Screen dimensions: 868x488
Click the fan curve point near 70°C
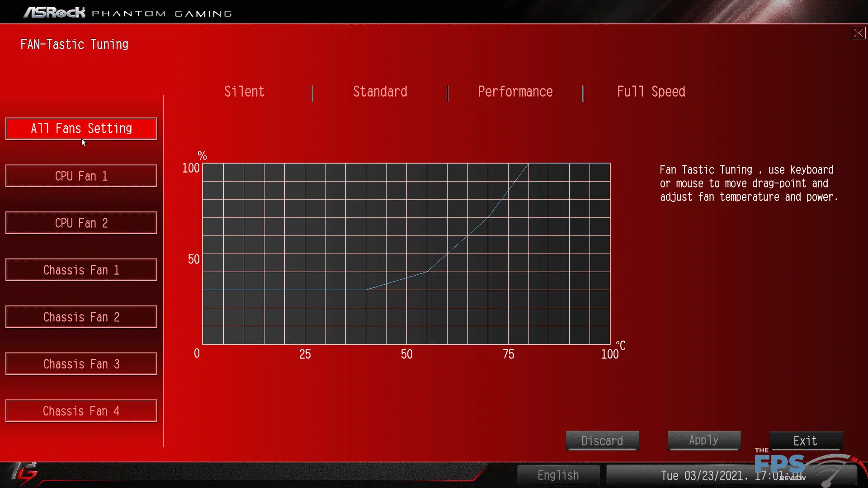[x=488, y=217]
